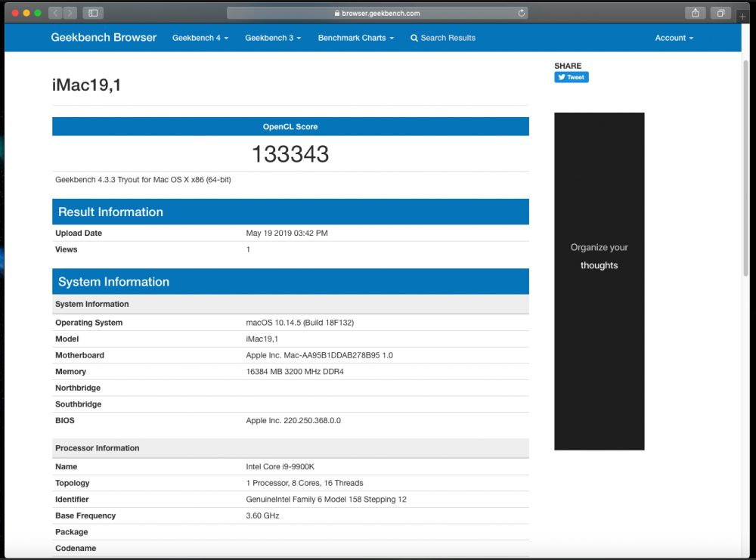Click the Views count value 1
The height and width of the screenshot is (560, 756).
pyautogui.click(x=248, y=249)
